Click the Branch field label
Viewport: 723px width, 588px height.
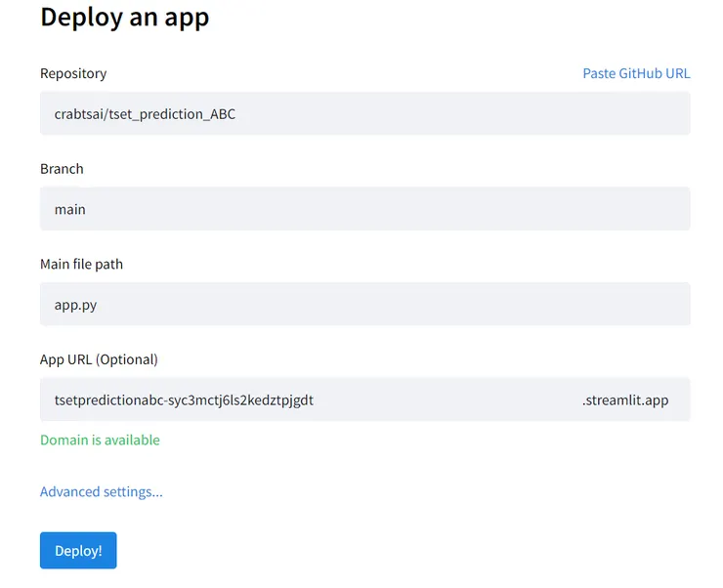[x=62, y=169]
